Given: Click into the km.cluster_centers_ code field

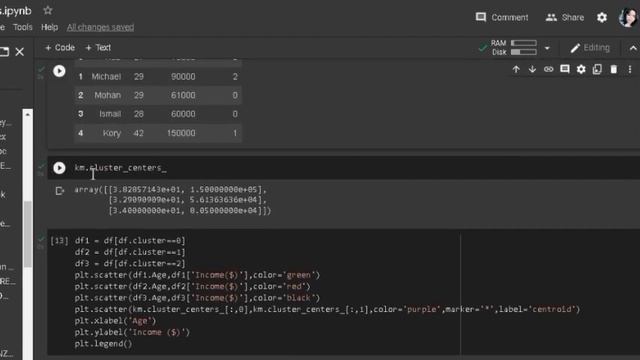Looking at the screenshot, I should (x=344, y=168).
